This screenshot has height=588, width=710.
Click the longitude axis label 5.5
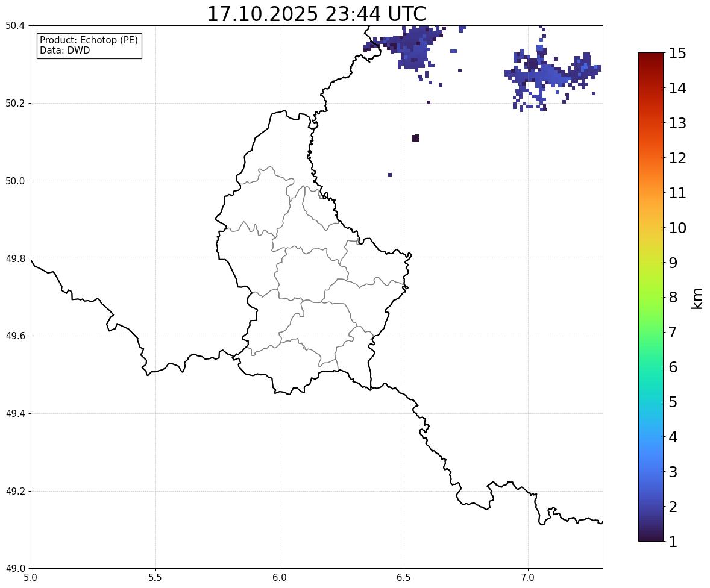coord(156,578)
